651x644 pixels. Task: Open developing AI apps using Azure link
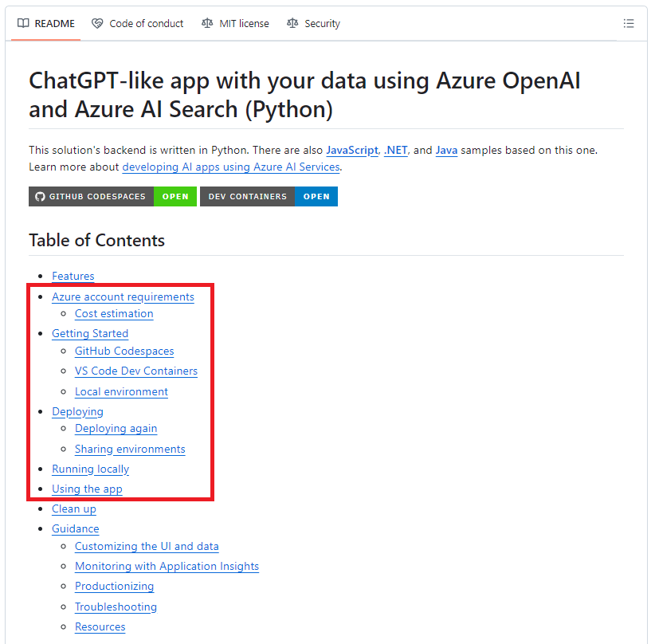231,167
